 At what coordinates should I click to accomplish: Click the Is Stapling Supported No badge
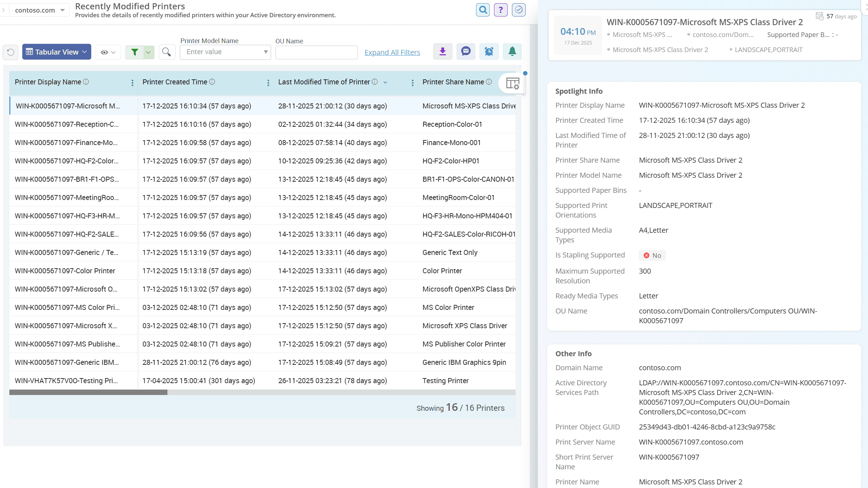point(652,255)
